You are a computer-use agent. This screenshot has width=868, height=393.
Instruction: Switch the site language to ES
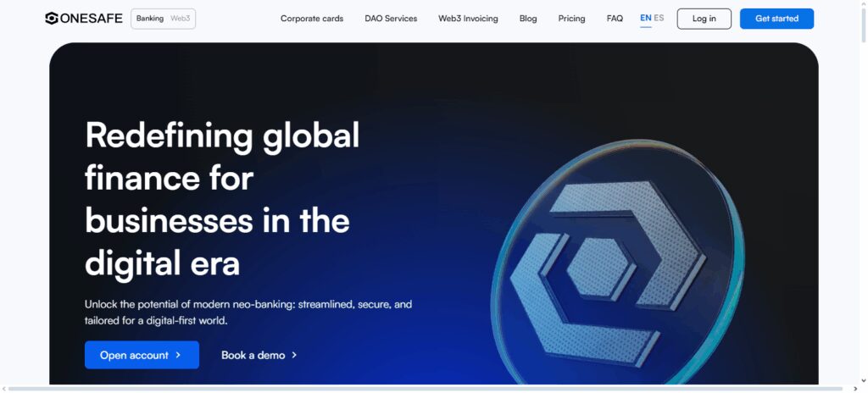pyautogui.click(x=659, y=19)
